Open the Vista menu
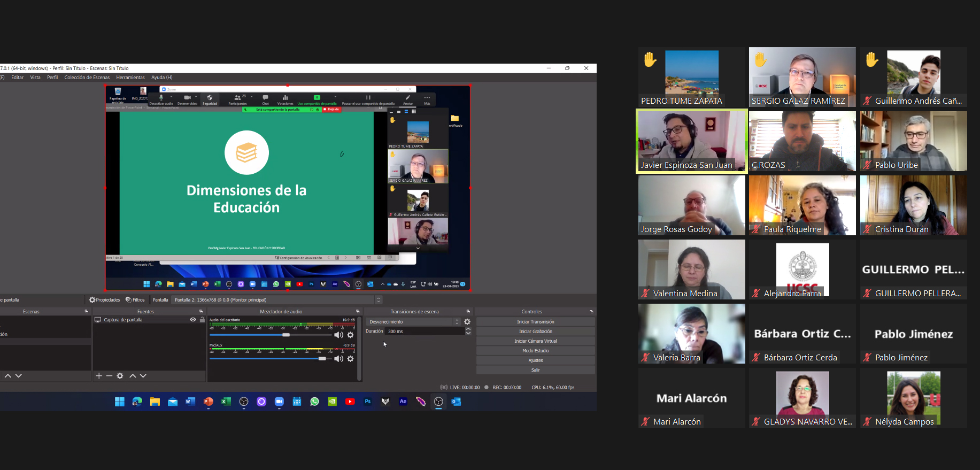 (x=35, y=78)
